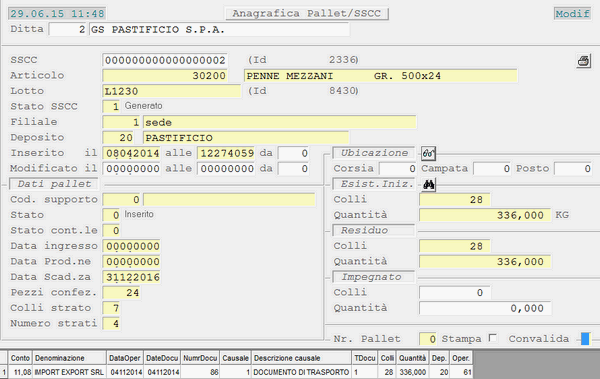Viewport: 600px width, 379px height.
Task: Select the DOCUMENTO DI TRASPORTO cell
Action: pyautogui.click(x=301, y=372)
